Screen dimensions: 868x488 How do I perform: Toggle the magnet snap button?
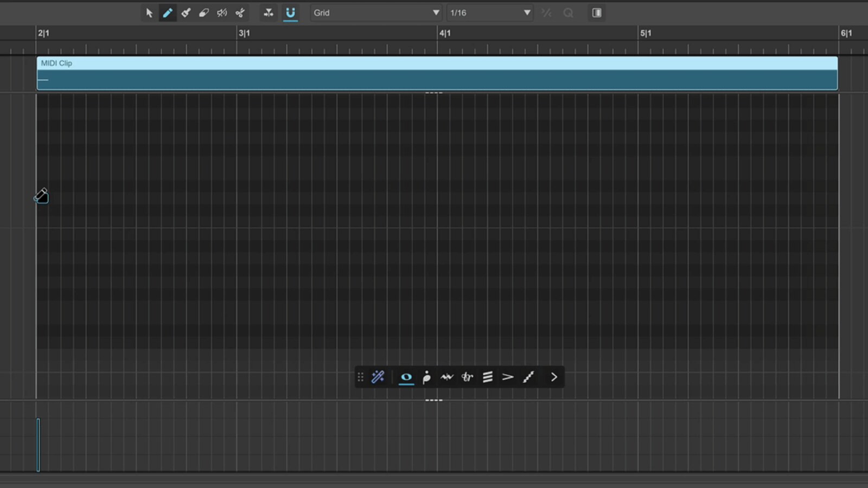(x=291, y=12)
